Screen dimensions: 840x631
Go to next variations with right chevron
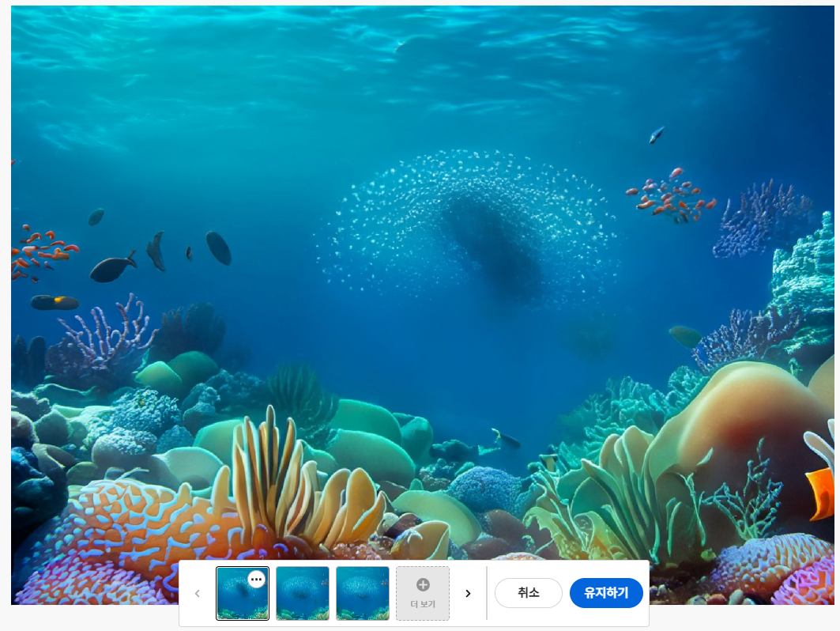(468, 593)
